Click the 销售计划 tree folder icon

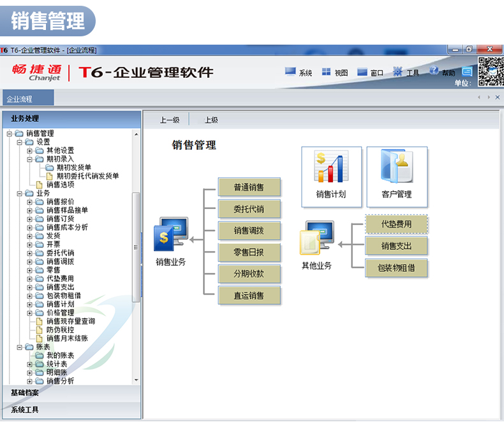(x=39, y=304)
